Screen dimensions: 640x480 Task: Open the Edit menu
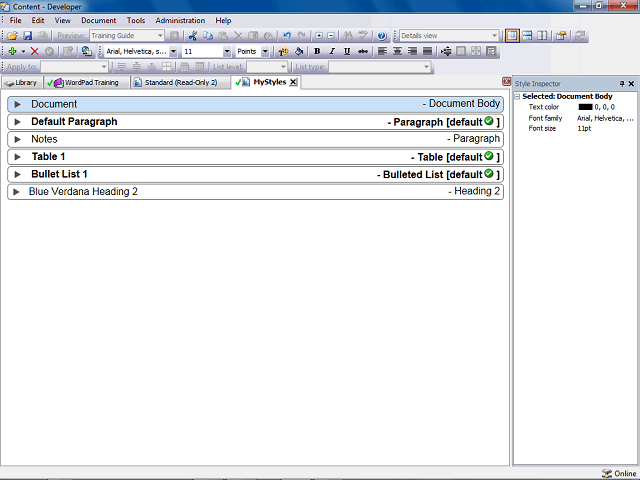[x=38, y=20]
